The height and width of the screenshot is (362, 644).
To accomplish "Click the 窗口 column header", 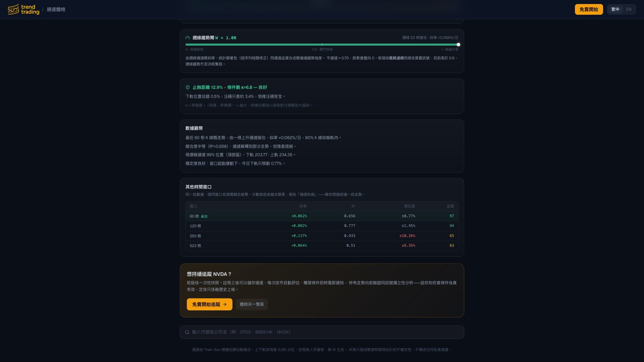I will (x=194, y=206).
